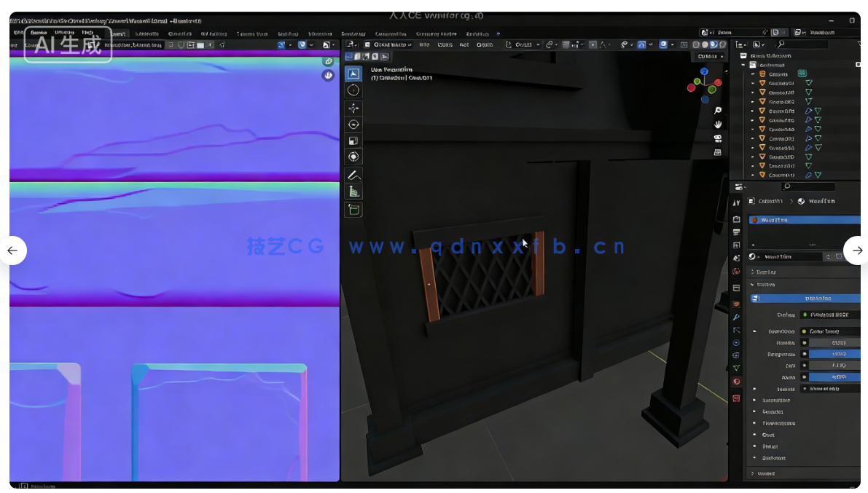Screen dimensions: 868x493
Task: Toggle wireframe viewport shading mode
Action: click(x=695, y=44)
